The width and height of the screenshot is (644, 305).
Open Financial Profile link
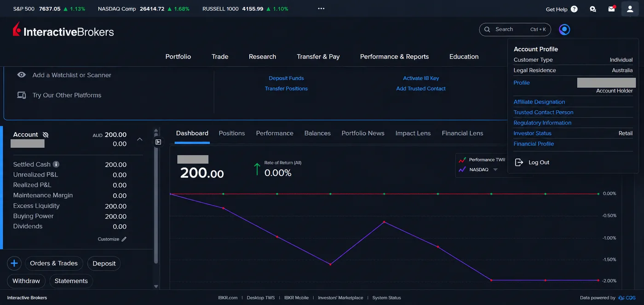click(x=534, y=144)
